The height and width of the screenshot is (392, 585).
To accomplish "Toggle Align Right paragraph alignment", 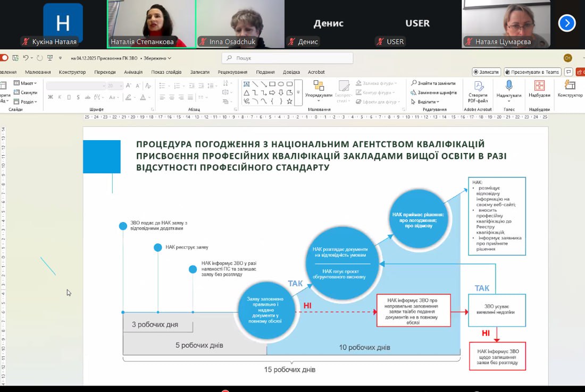I will pos(181,97).
